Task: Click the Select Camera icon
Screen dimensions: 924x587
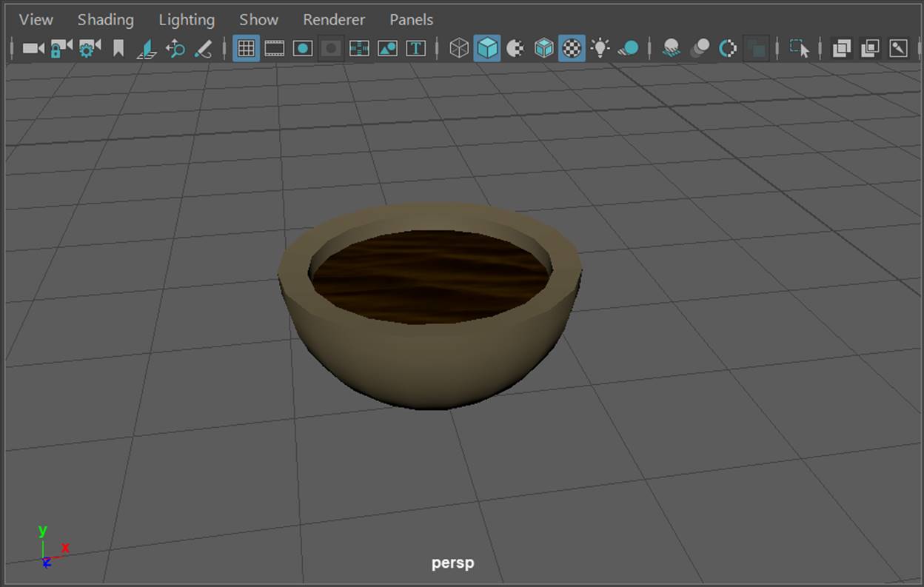Action: (x=33, y=49)
